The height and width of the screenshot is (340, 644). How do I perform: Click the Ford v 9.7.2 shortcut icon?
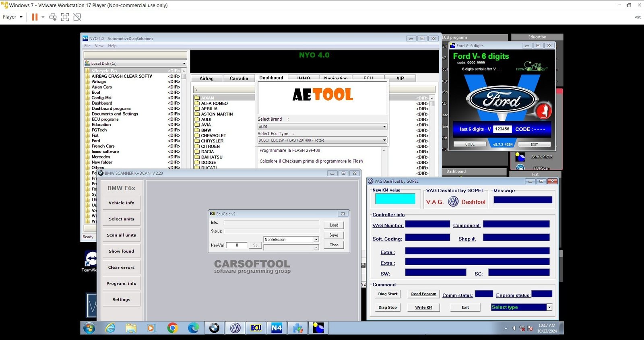[x=520, y=157]
